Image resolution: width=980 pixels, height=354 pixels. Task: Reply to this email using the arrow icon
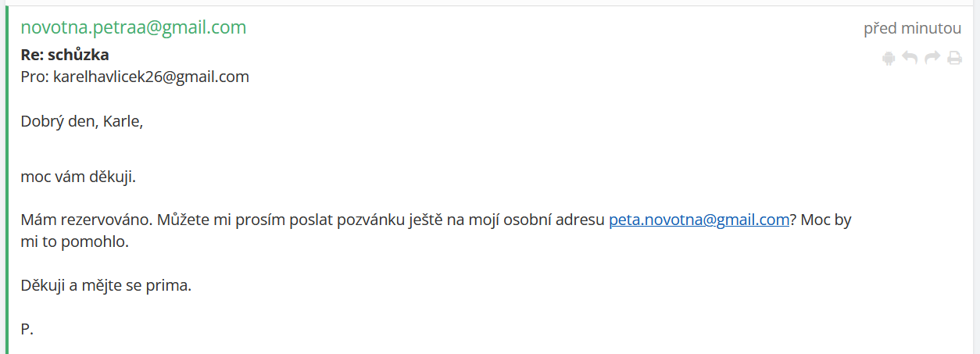coord(910,58)
